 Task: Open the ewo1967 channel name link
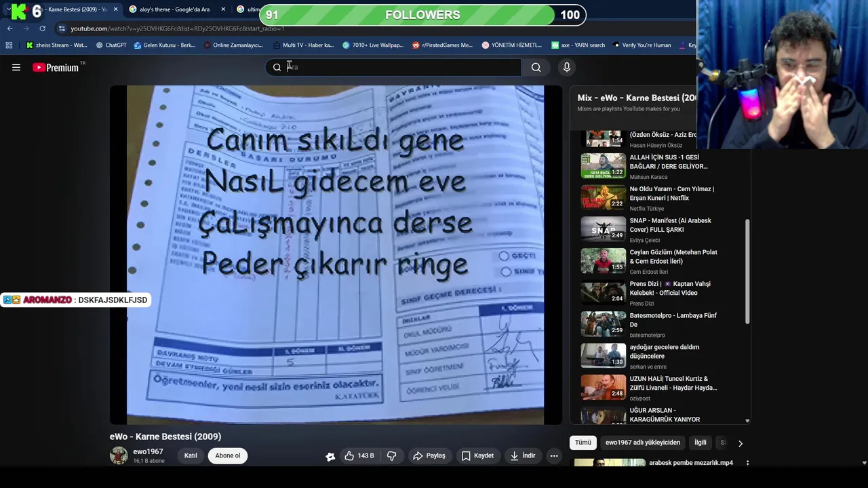pyautogui.click(x=148, y=451)
